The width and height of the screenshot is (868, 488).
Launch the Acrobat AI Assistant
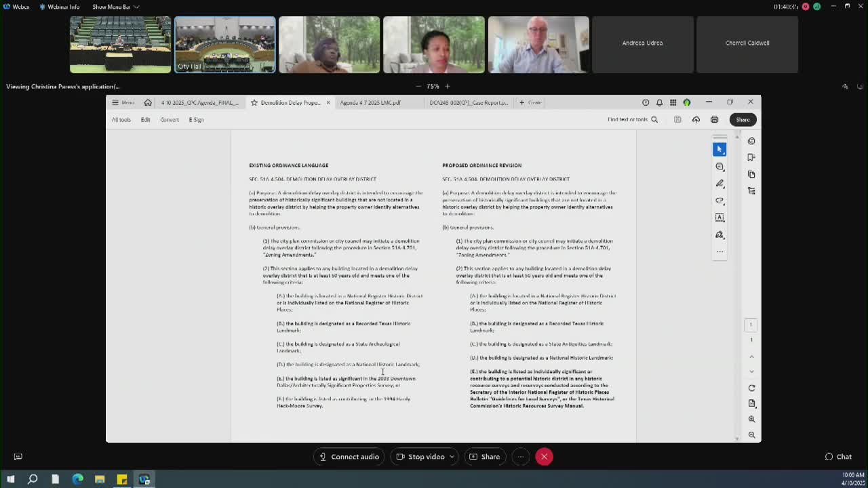tap(751, 141)
